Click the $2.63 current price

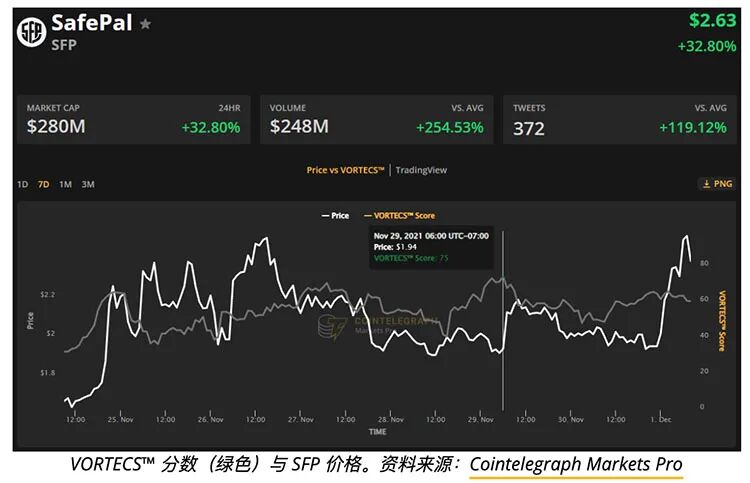(712, 21)
